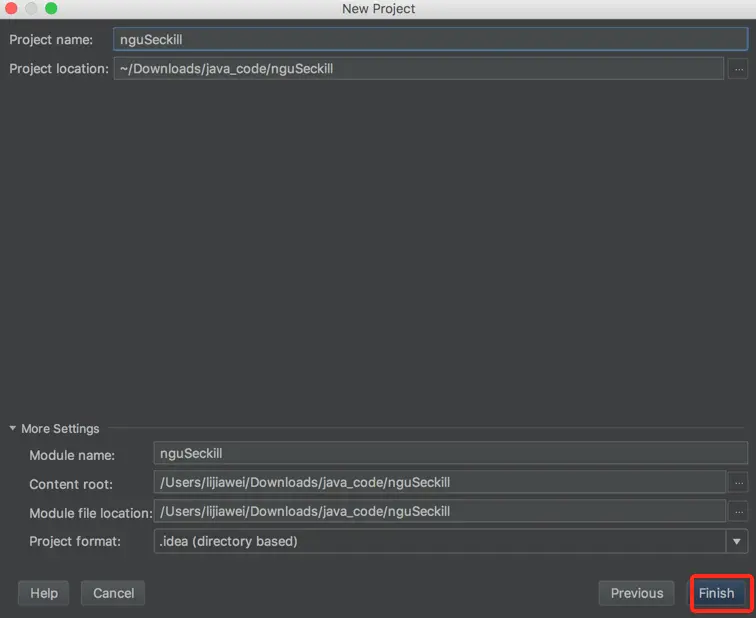
Task: Browse for Module file location ellipsis button
Action: pos(738,511)
